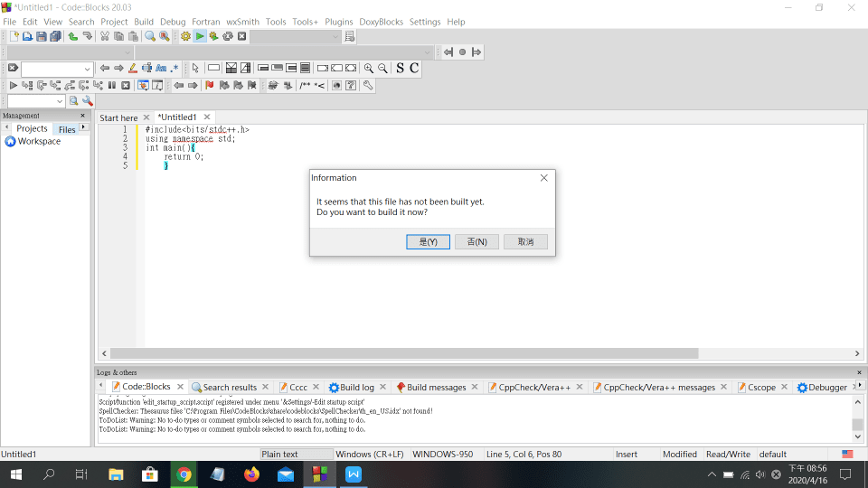Click the red flag bookmark icon
Image resolution: width=868 pixels, height=488 pixels.
(x=210, y=86)
